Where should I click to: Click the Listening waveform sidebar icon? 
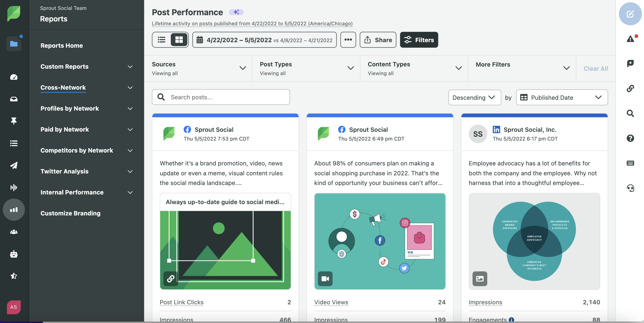pos(14,187)
